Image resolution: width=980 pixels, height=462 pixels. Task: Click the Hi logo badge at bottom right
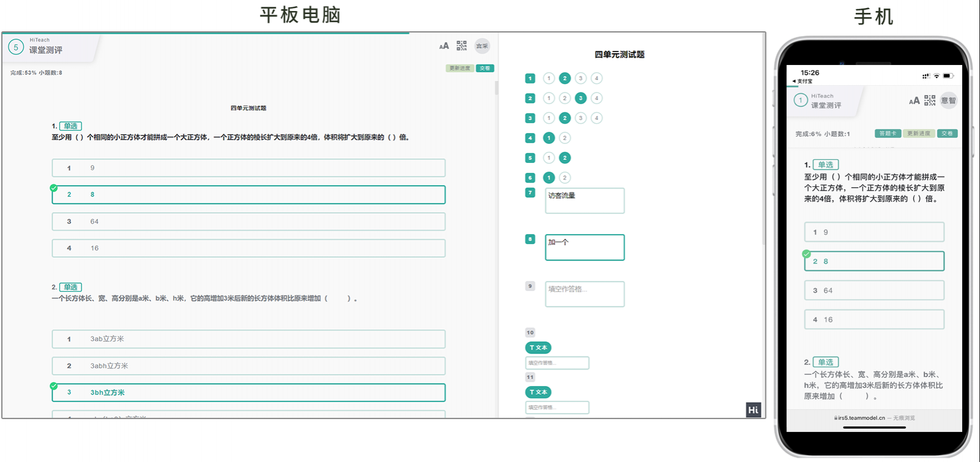[x=753, y=410]
